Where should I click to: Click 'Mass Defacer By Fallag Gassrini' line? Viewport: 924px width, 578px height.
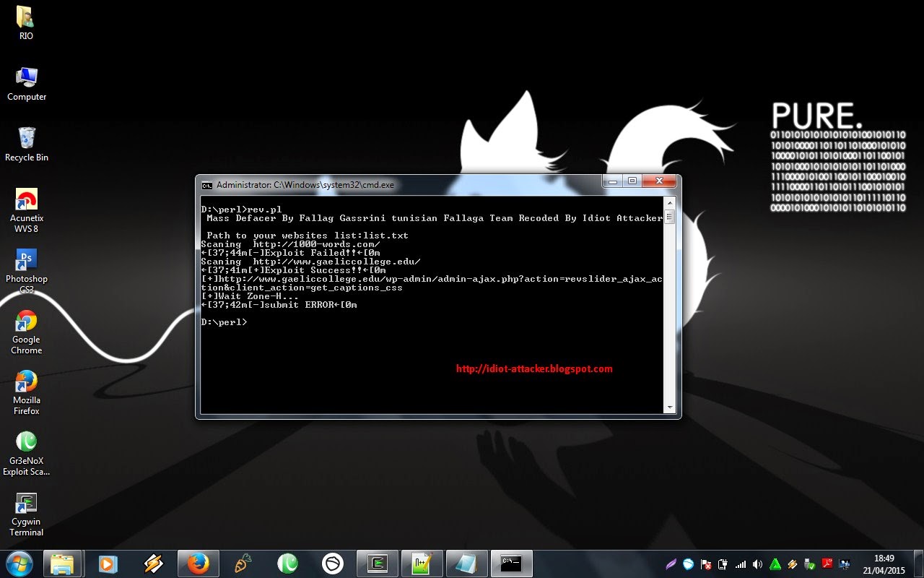pyautogui.click(x=435, y=218)
